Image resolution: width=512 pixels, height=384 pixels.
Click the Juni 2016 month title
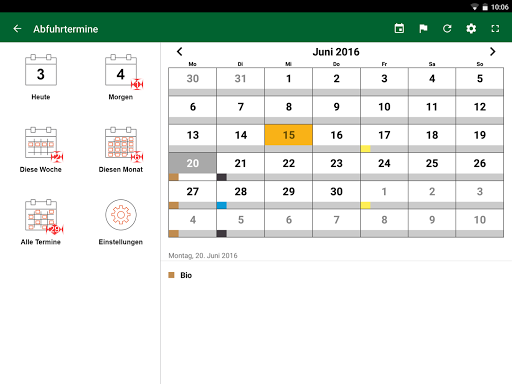point(336,52)
